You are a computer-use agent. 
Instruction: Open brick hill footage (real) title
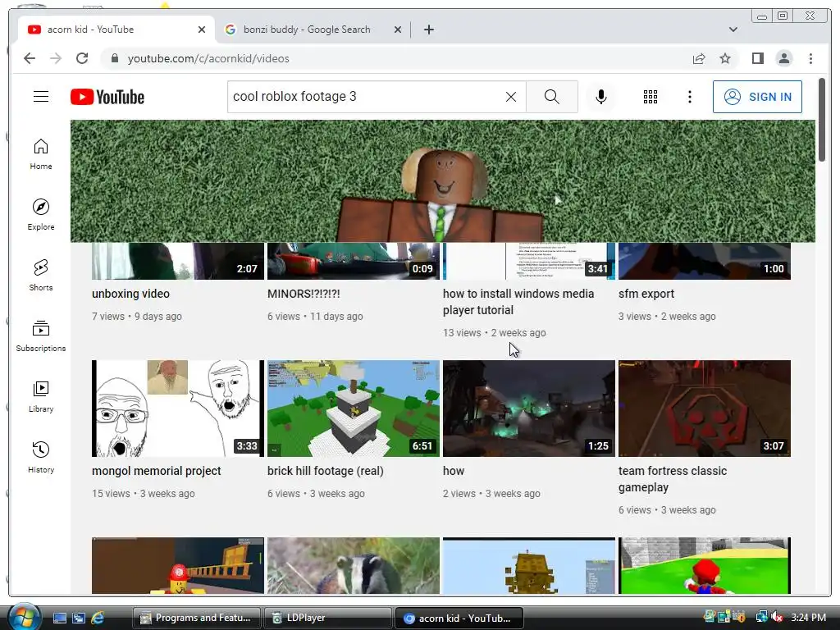click(x=325, y=471)
